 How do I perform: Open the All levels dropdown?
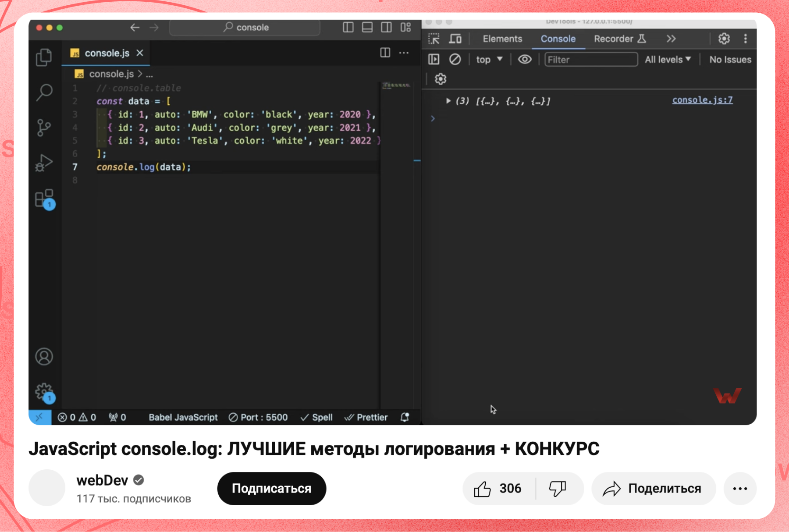coord(668,59)
